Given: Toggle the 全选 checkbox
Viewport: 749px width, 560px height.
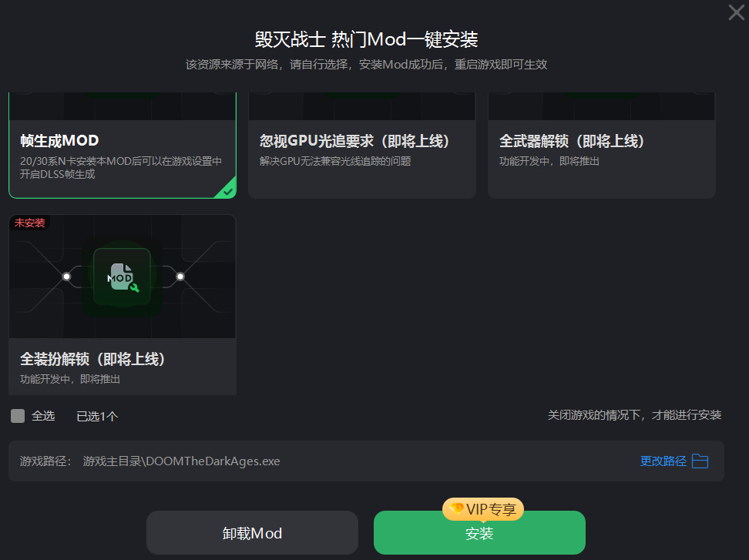Looking at the screenshot, I should click(18, 416).
